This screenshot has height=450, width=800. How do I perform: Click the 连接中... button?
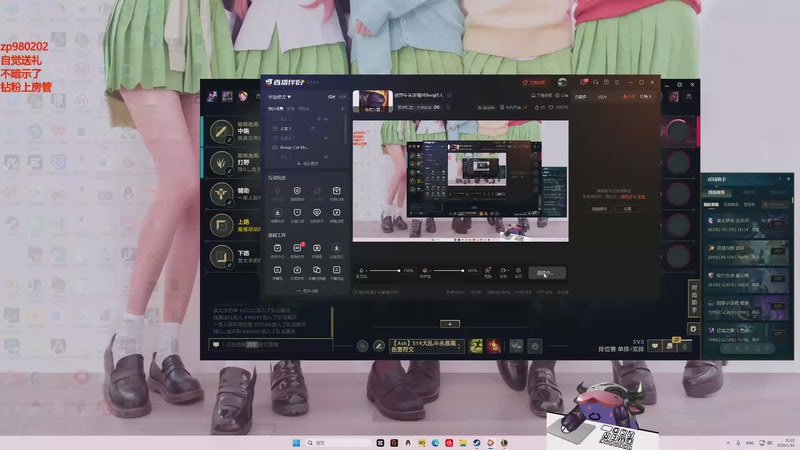click(546, 273)
